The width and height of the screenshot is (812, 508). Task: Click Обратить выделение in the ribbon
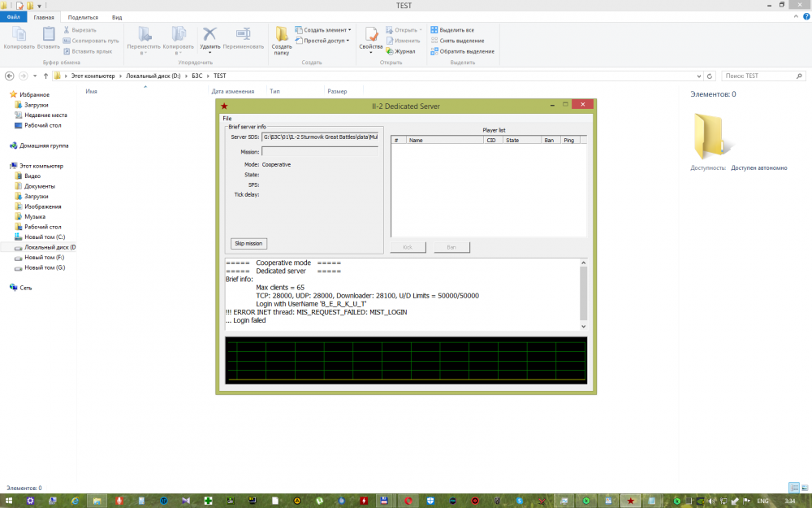466,51
